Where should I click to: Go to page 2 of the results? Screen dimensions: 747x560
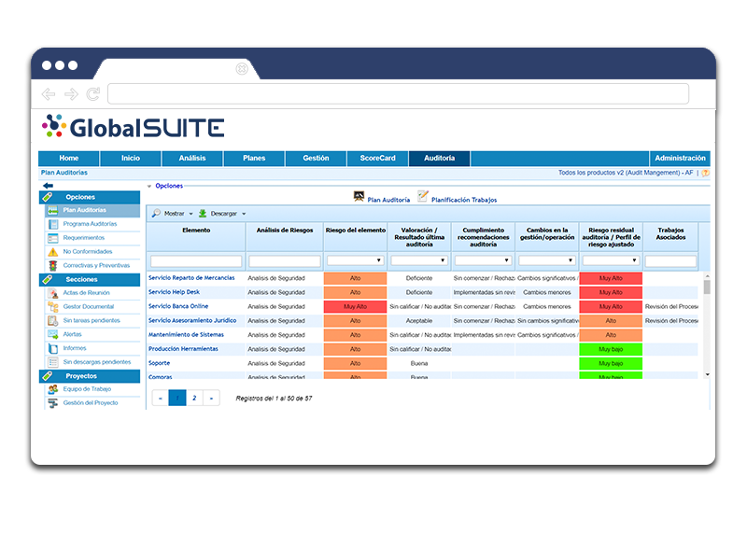(194, 398)
